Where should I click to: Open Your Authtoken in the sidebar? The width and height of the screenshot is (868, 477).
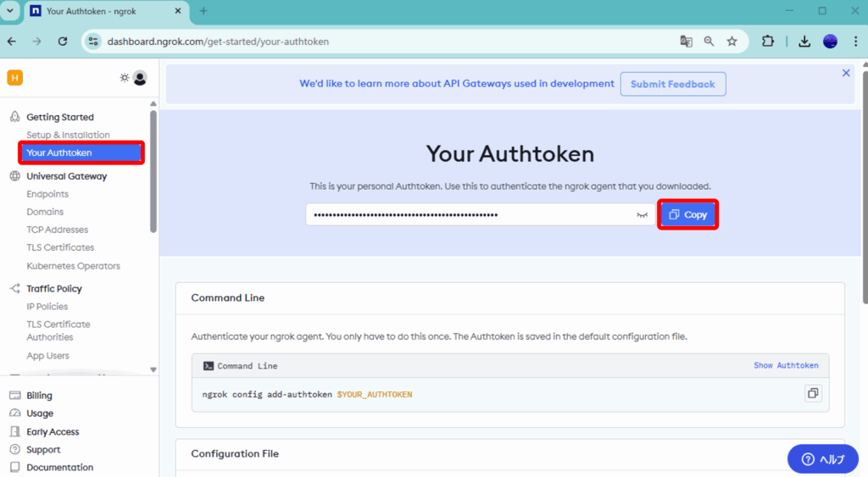pos(81,153)
